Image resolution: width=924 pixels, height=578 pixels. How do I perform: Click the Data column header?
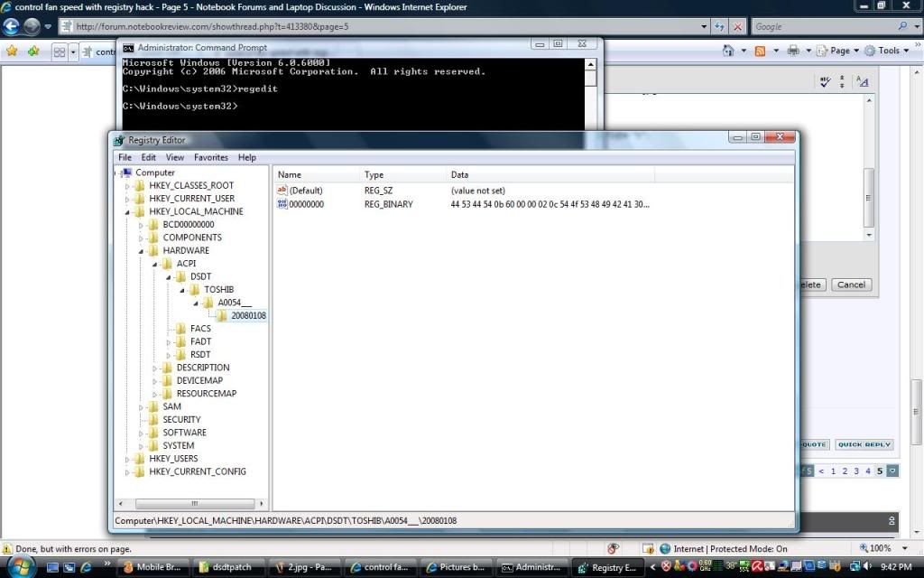click(550, 174)
